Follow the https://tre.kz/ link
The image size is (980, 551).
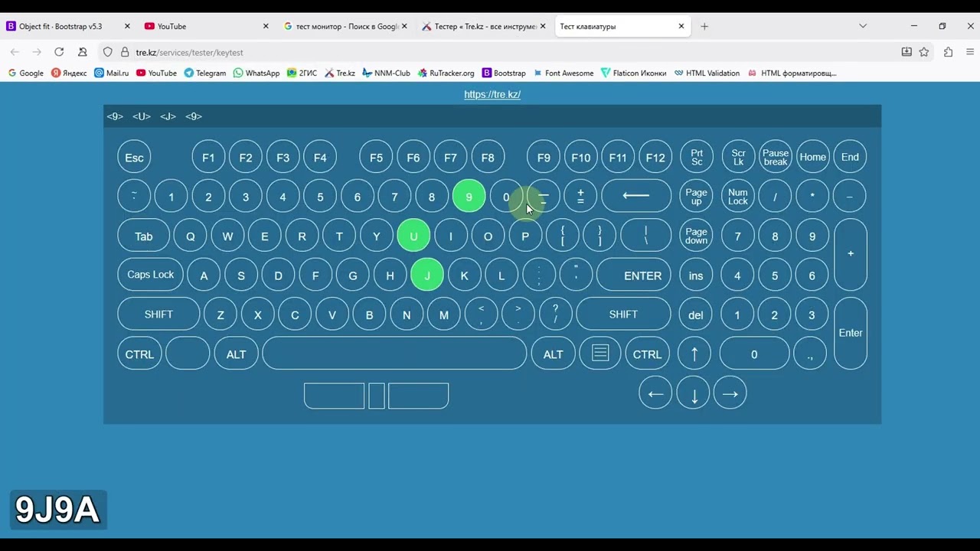pyautogui.click(x=492, y=94)
